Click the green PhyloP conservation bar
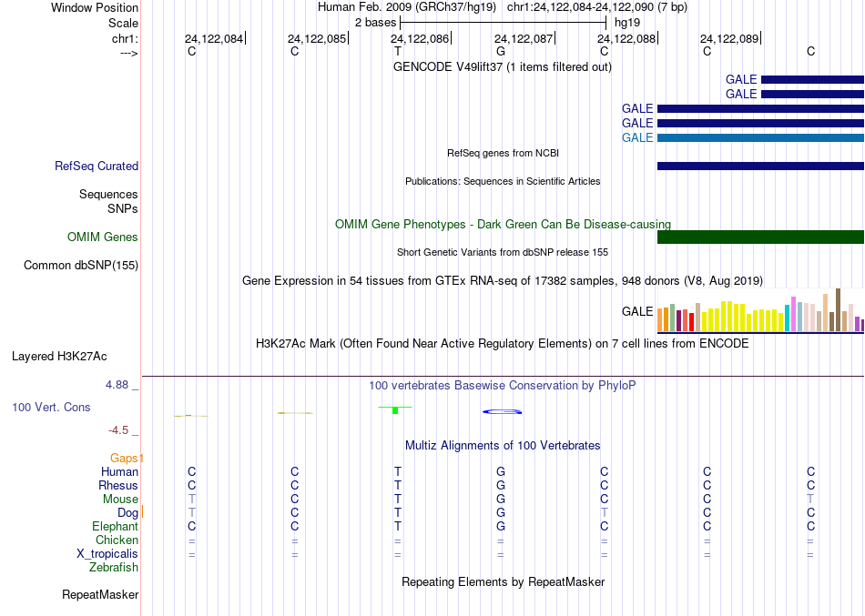The width and height of the screenshot is (865, 616). [395, 409]
